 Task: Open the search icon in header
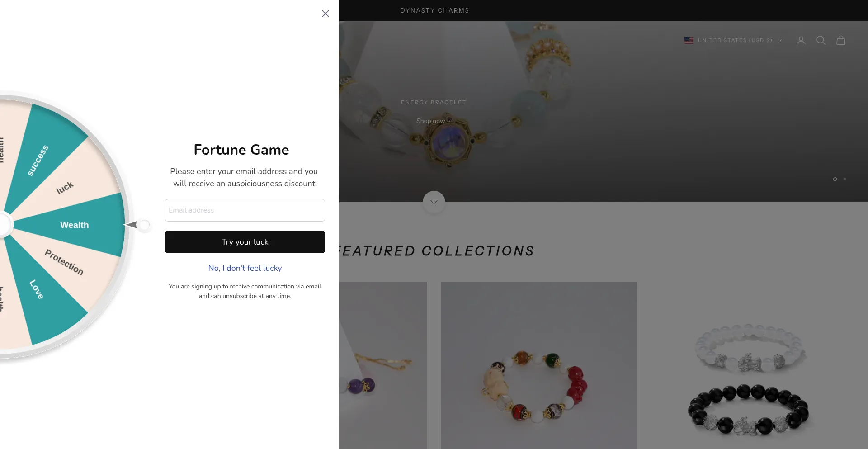click(821, 40)
